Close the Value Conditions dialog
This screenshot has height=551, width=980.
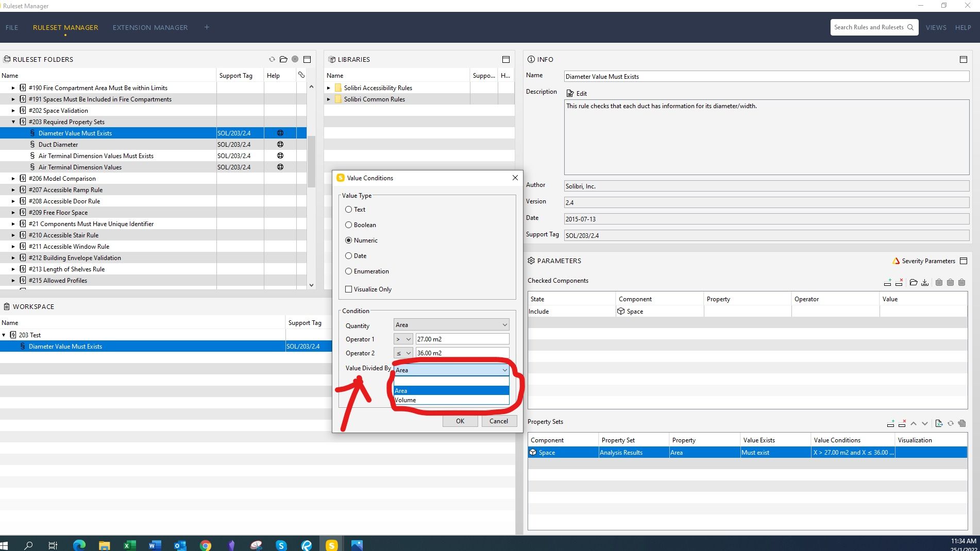[515, 178]
